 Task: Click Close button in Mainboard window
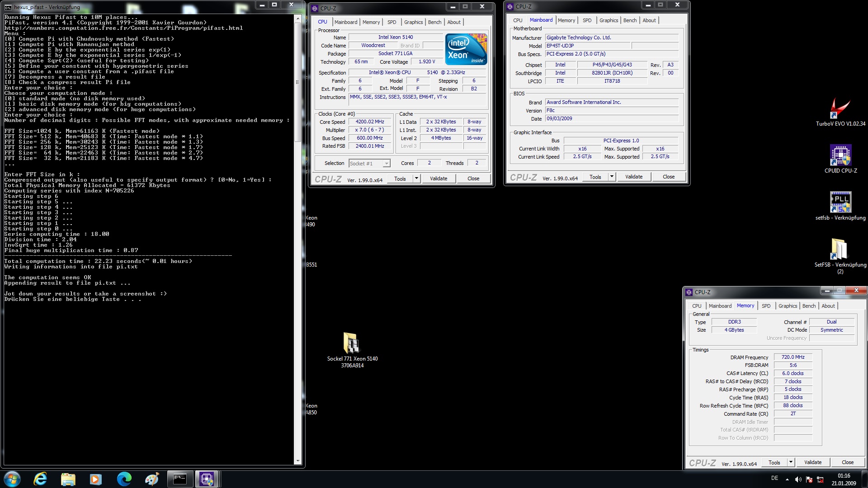pyautogui.click(x=669, y=177)
